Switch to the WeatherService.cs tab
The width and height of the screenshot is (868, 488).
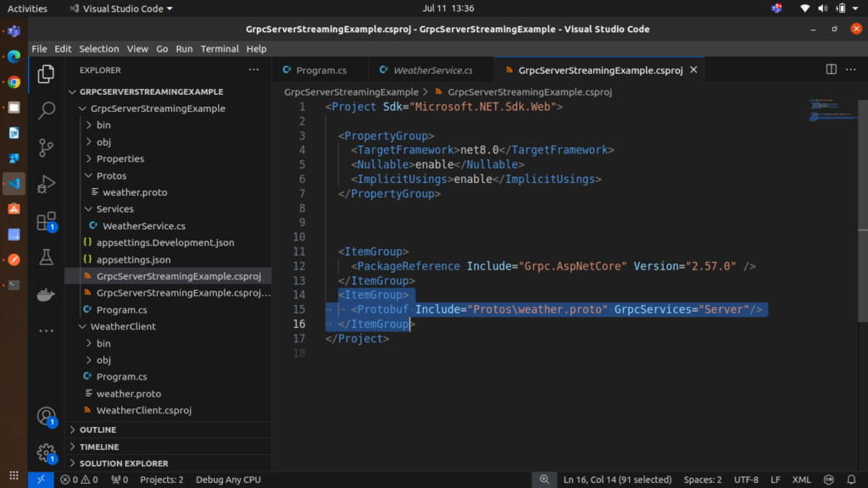[432, 70]
